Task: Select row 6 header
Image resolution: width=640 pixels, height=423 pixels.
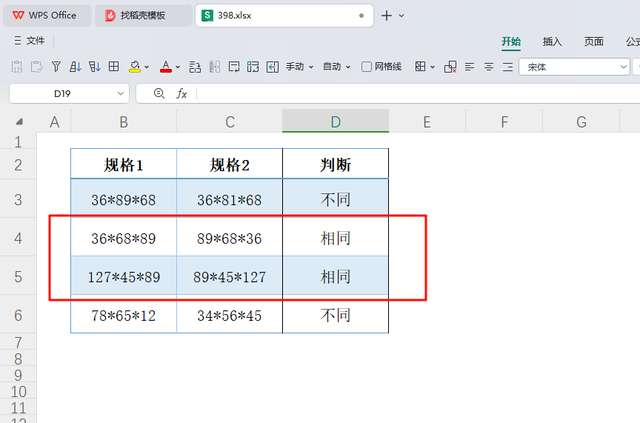Action: point(18,315)
